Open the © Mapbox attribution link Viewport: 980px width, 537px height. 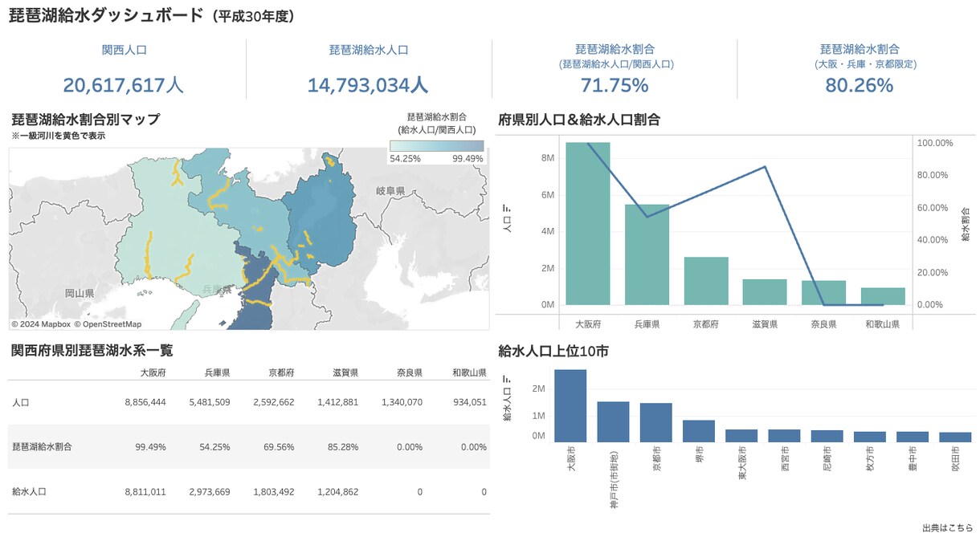click(41, 324)
